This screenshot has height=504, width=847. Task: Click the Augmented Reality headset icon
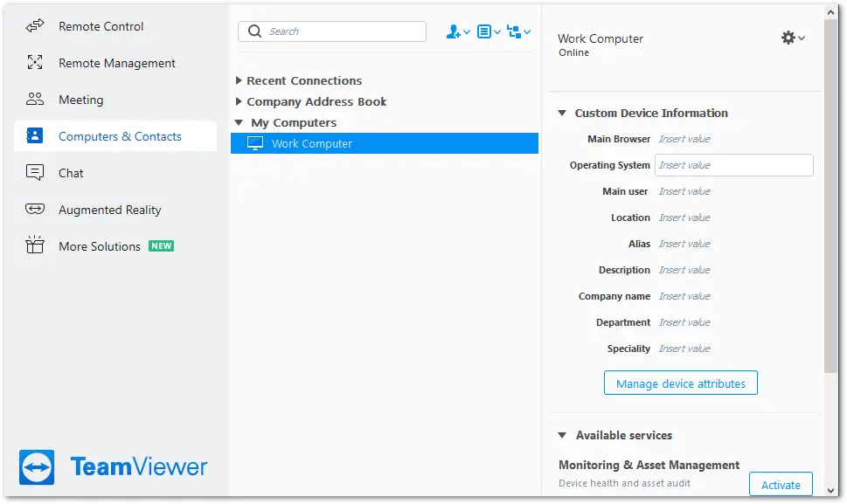click(35, 209)
